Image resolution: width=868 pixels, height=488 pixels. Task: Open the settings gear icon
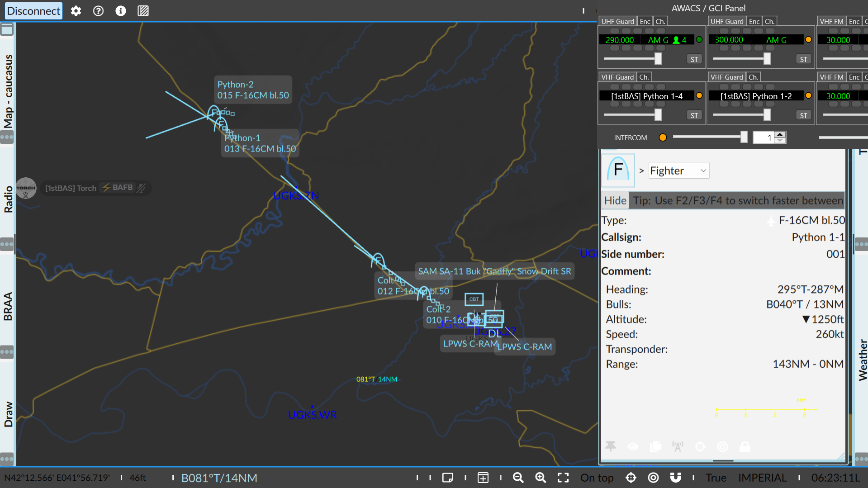click(x=76, y=11)
